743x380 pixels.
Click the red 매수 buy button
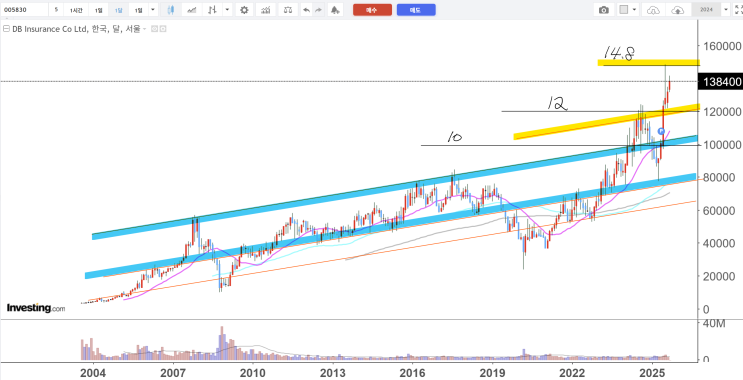[x=372, y=10]
